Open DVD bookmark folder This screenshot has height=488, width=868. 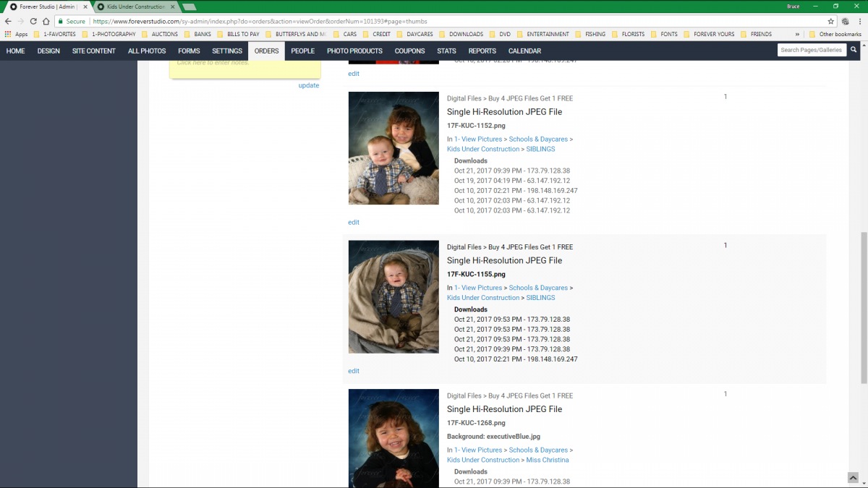500,34
